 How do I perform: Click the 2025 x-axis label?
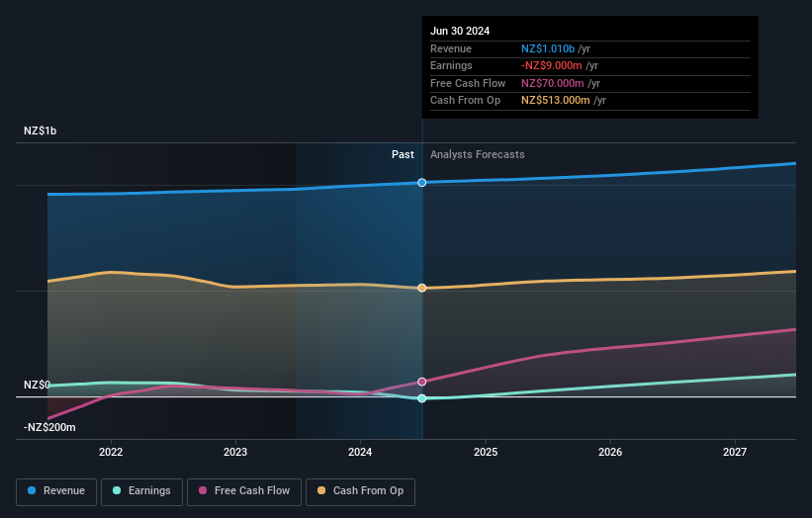click(x=486, y=453)
